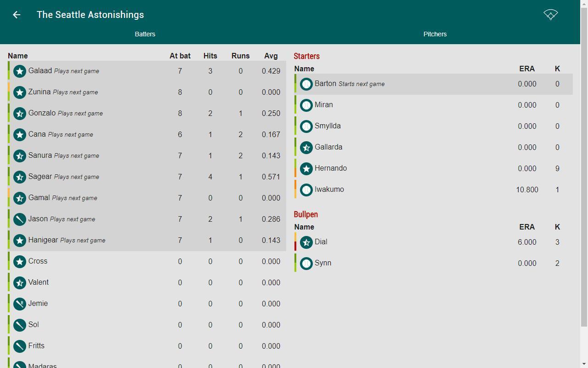The width and height of the screenshot is (588, 368).
Task: Go back using the arrow icon
Action: point(17,15)
